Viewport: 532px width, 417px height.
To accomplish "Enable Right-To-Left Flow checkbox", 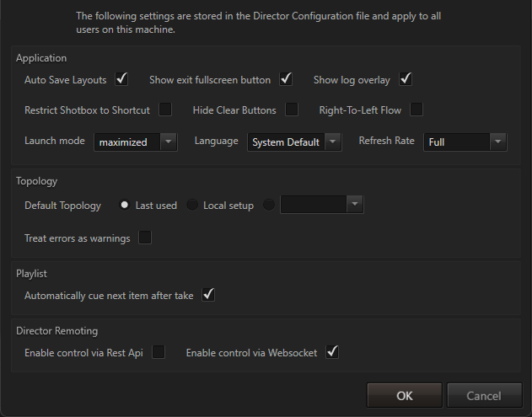I will [416, 110].
